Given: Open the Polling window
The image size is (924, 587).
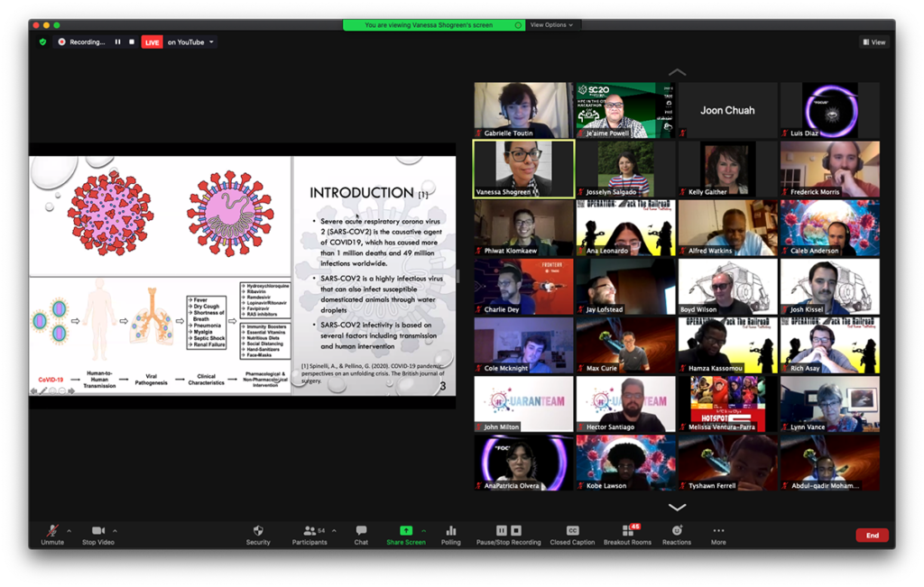Looking at the screenshot, I should pos(451,531).
